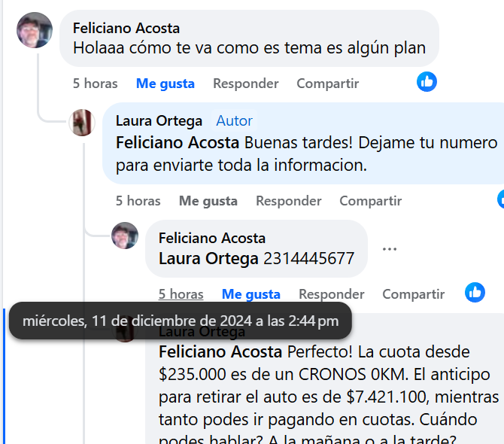
Task: Open Feliciano's avatar beside phone number comment
Action: point(125,236)
